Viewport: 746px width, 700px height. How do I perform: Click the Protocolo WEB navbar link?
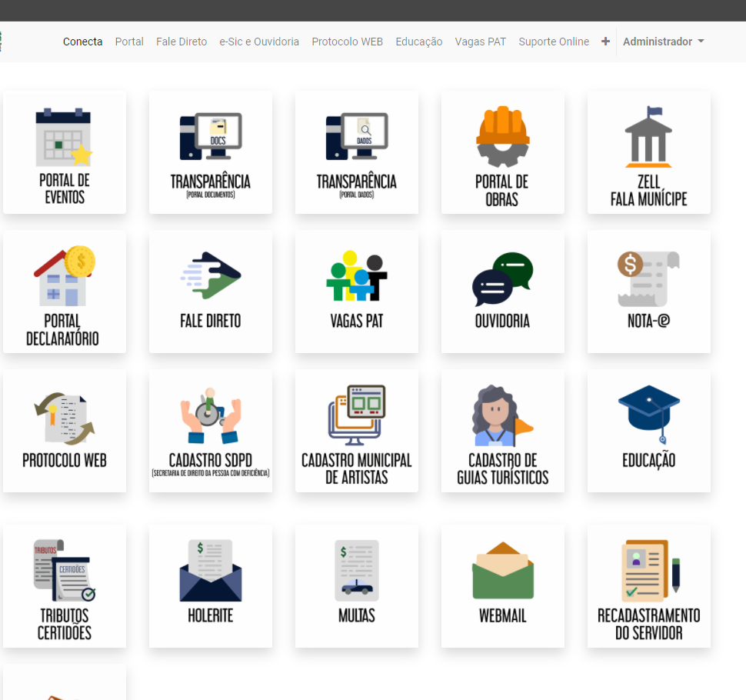[x=347, y=42]
